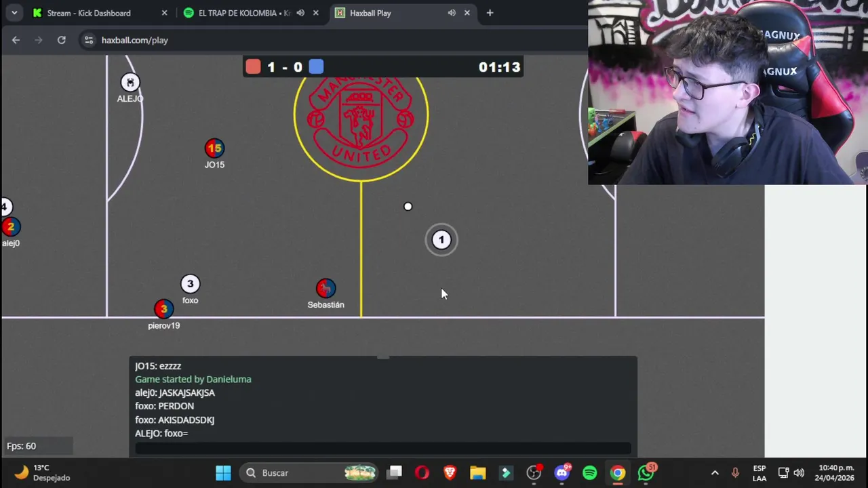Click the foxo player disc
Screen dimensions: 868x488
tap(191, 284)
